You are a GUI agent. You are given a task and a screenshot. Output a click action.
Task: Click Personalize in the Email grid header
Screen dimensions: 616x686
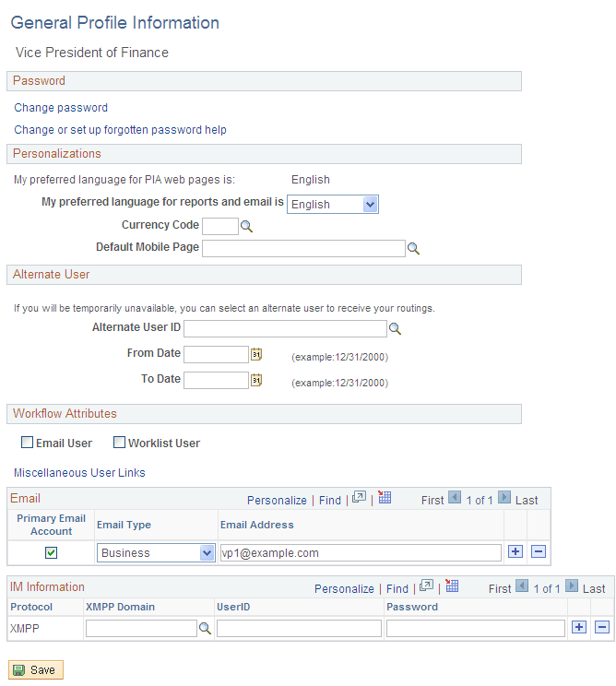click(277, 500)
